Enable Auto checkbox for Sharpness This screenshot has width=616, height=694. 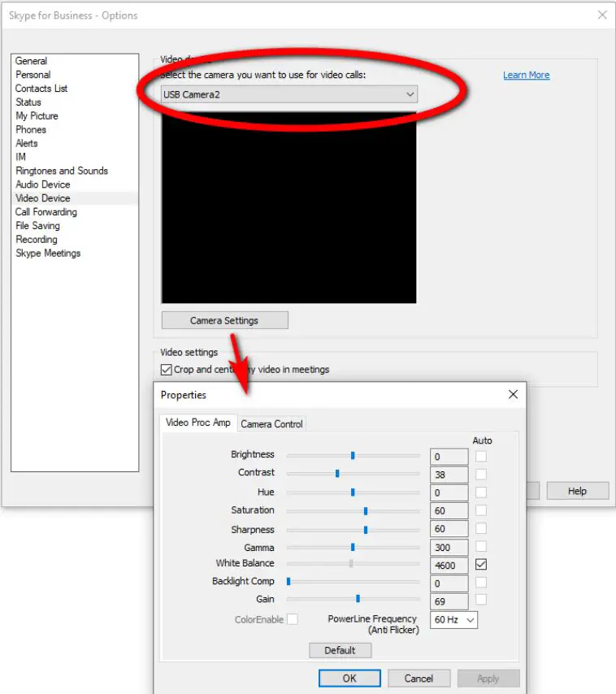[x=481, y=528]
